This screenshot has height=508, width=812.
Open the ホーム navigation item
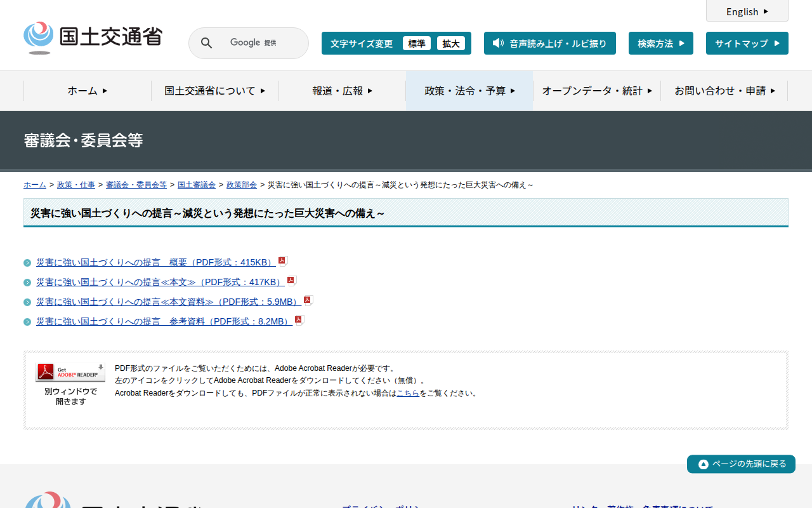(88, 91)
